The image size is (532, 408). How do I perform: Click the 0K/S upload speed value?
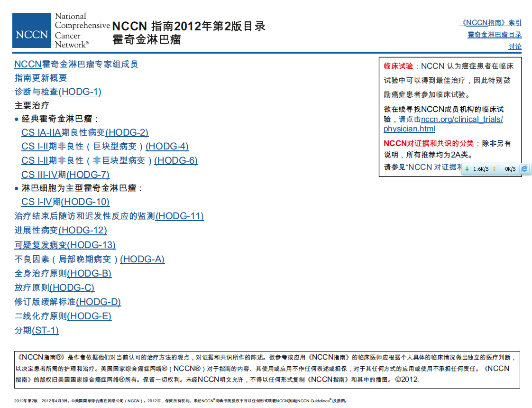pos(510,169)
